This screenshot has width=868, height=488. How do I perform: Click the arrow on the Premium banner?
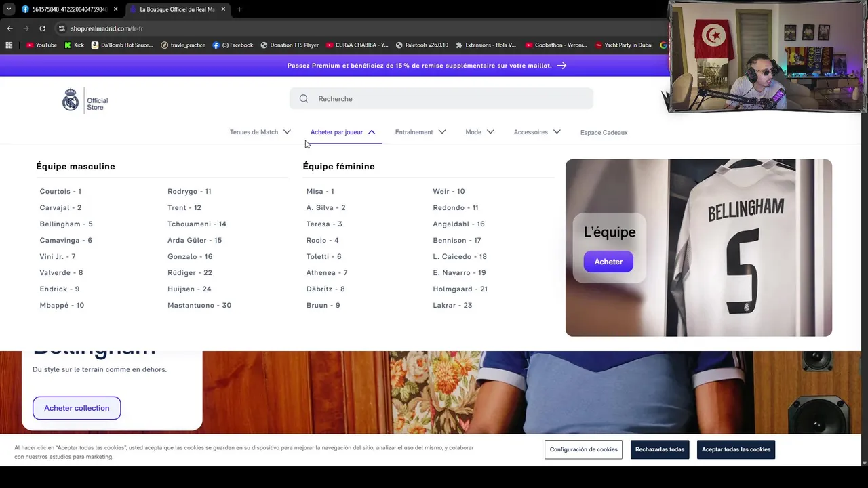point(561,66)
